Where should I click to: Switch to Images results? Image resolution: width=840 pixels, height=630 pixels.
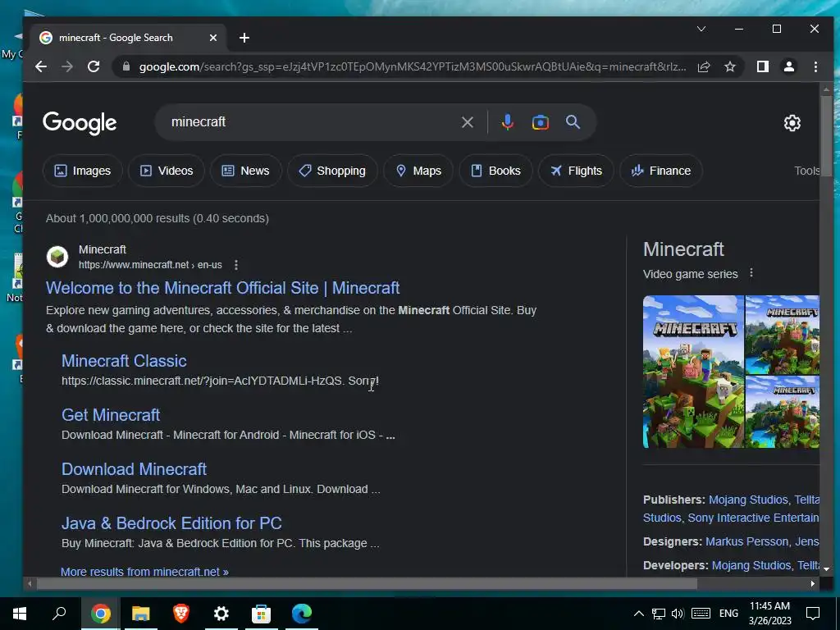pos(83,171)
